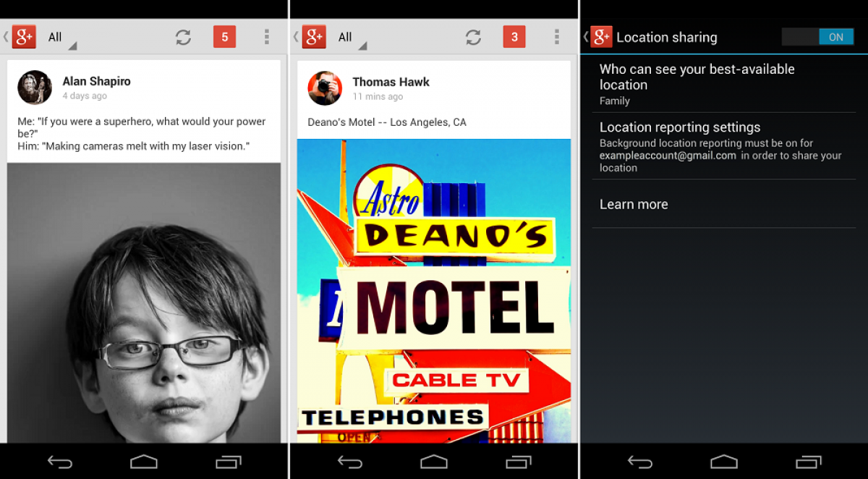The height and width of the screenshot is (479, 868).
Task: Tap the Learn more link
Action: click(634, 205)
